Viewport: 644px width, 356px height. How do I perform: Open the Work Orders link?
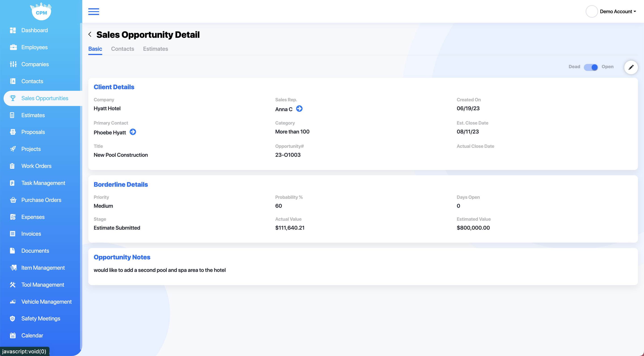pos(36,166)
